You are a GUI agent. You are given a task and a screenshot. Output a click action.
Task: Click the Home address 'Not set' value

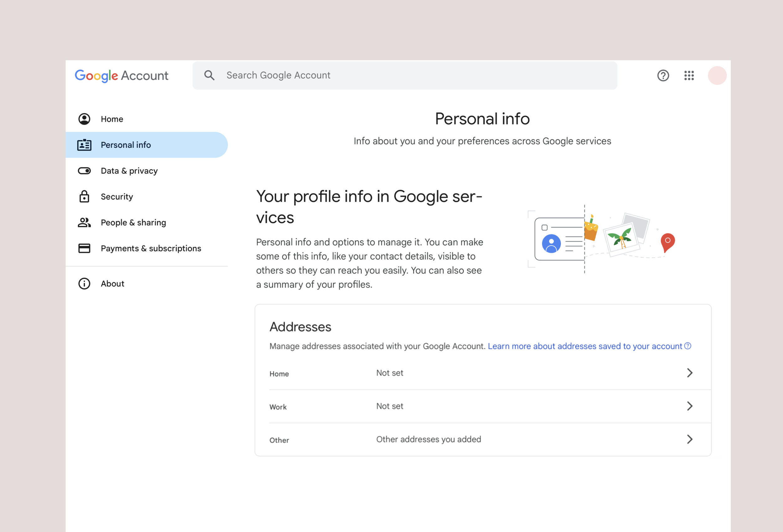point(390,373)
